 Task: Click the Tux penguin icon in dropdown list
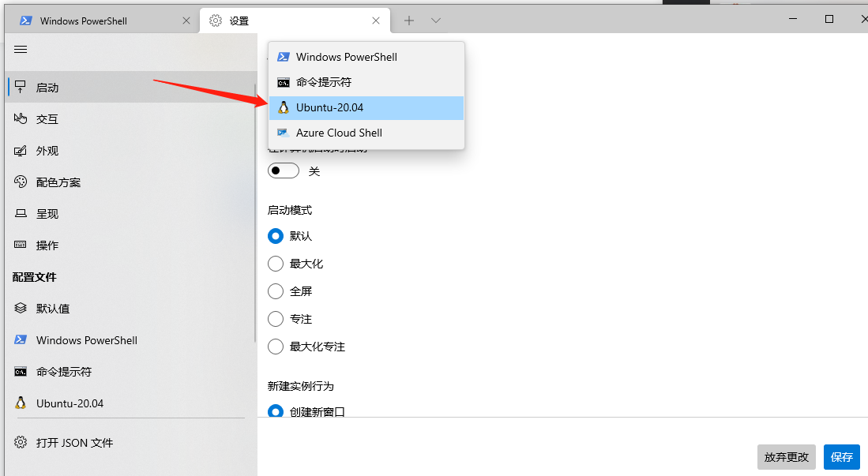(x=284, y=107)
